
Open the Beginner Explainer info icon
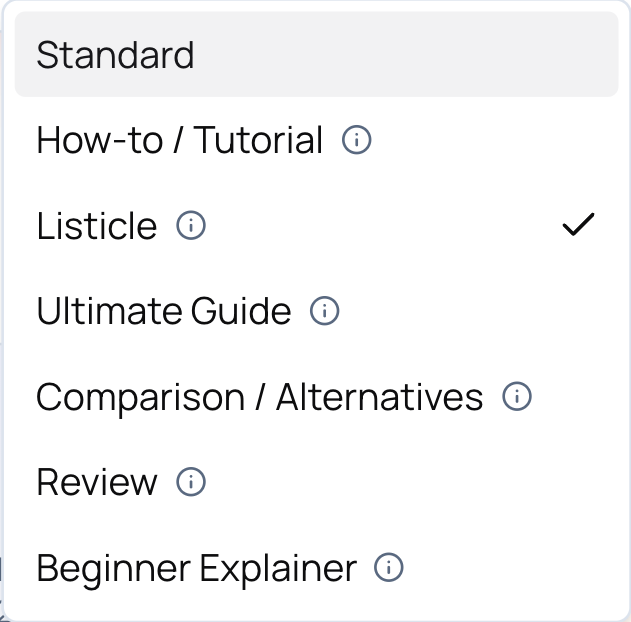(x=389, y=569)
